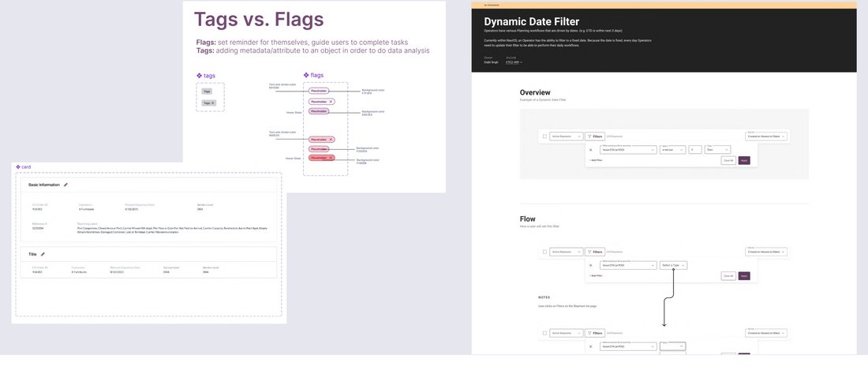Click the Filters button in first Flow bar
Viewport: 868px width, 366px height.
595,252
